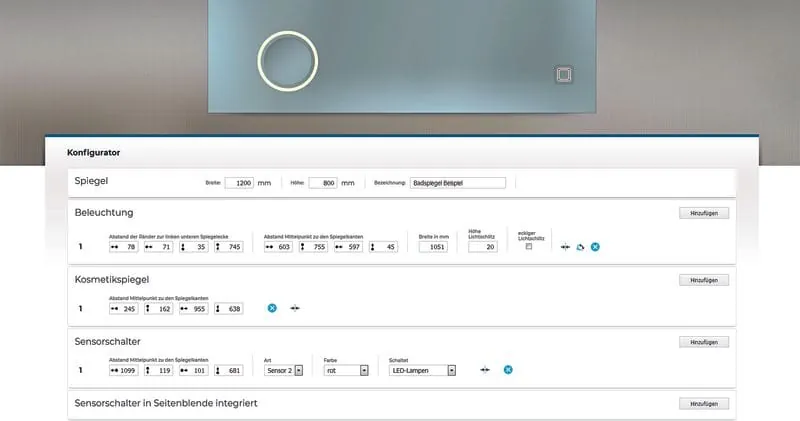Click the center-align icon in the Sensorschalter row
The width and height of the screenshot is (800, 421).
click(x=485, y=370)
